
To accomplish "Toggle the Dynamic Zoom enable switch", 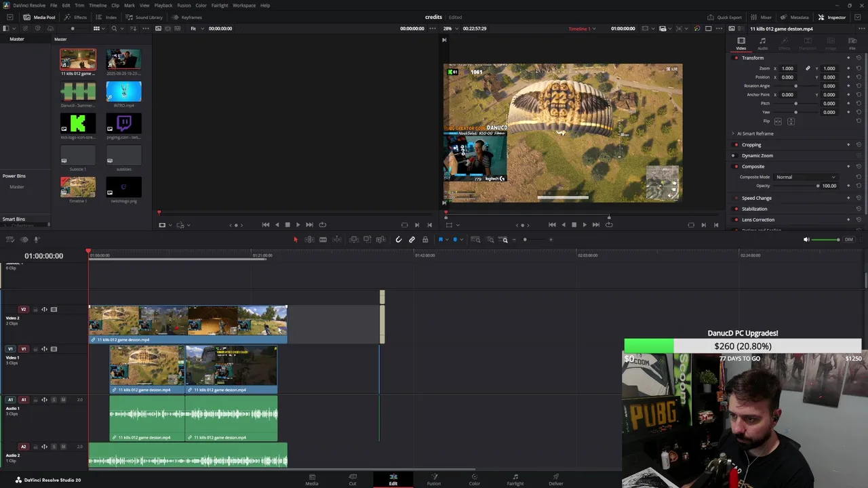I will tap(734, 156).
